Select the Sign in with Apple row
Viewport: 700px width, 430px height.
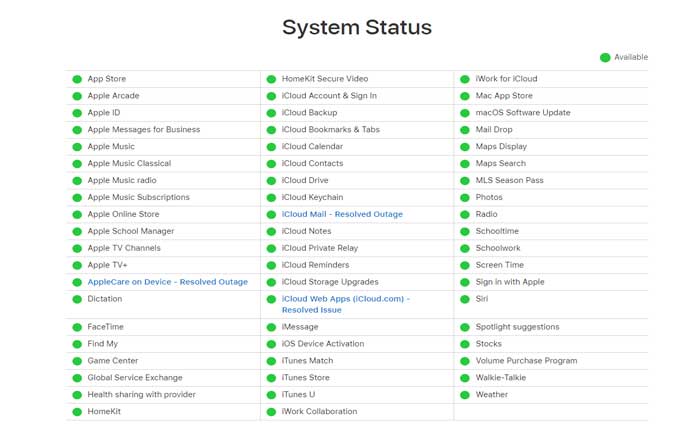pos(510,282)
